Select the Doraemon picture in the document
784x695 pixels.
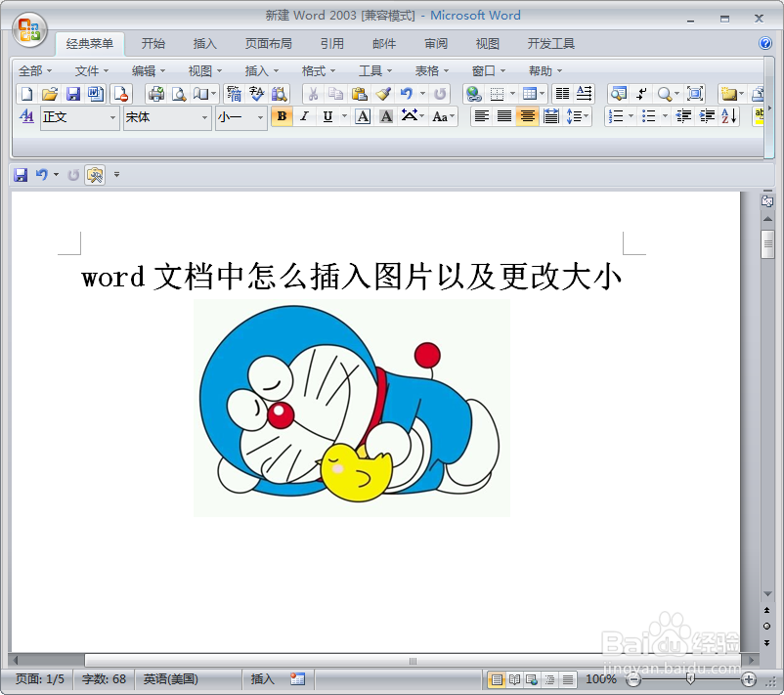pos(352,408)
